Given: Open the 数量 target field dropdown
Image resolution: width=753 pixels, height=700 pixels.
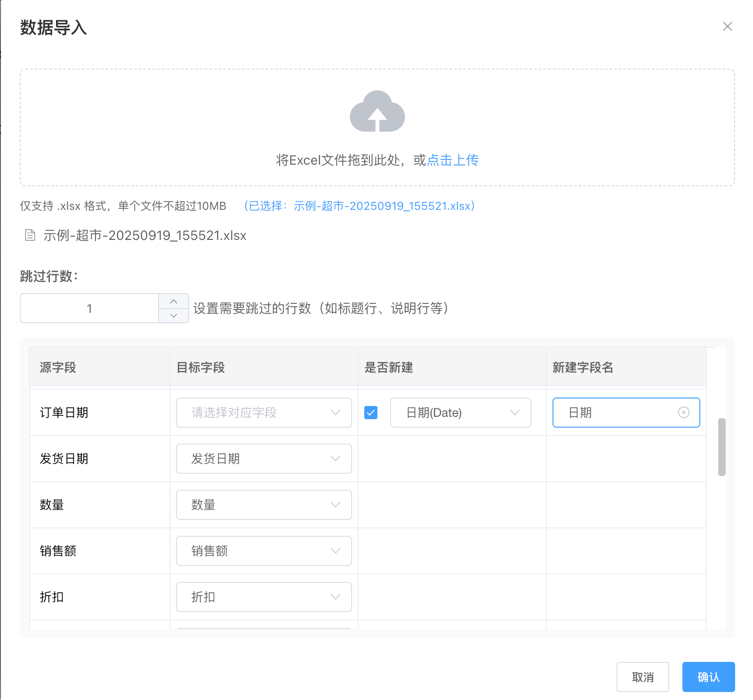Looking at the screenshot, I should [x=264, y=505].
